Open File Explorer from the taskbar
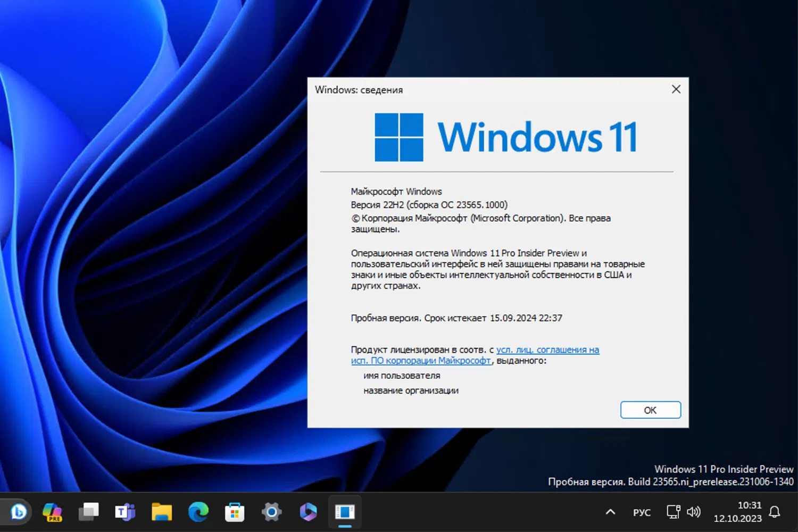The image size is (798, 532). click(162, 512)
